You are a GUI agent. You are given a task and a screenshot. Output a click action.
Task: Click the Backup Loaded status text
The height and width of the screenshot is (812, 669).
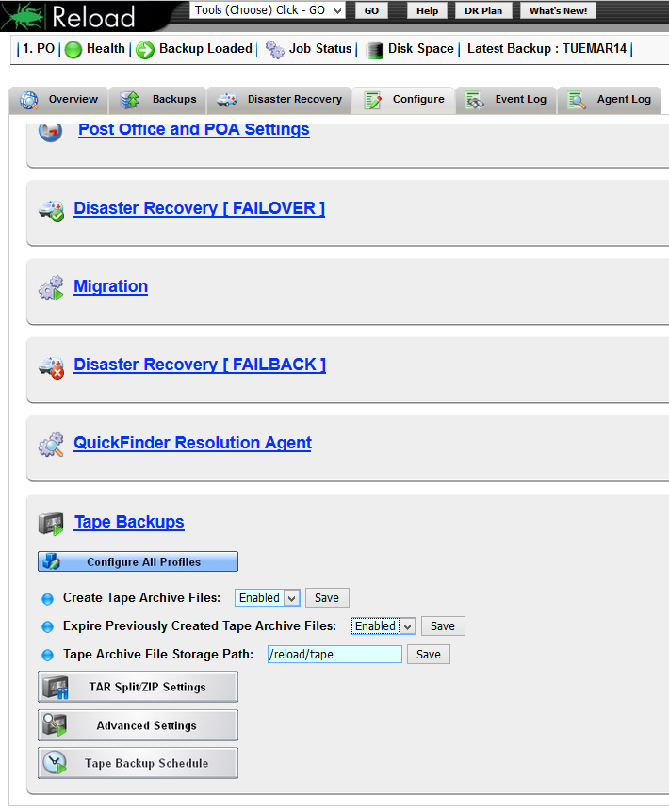point(205,49)
